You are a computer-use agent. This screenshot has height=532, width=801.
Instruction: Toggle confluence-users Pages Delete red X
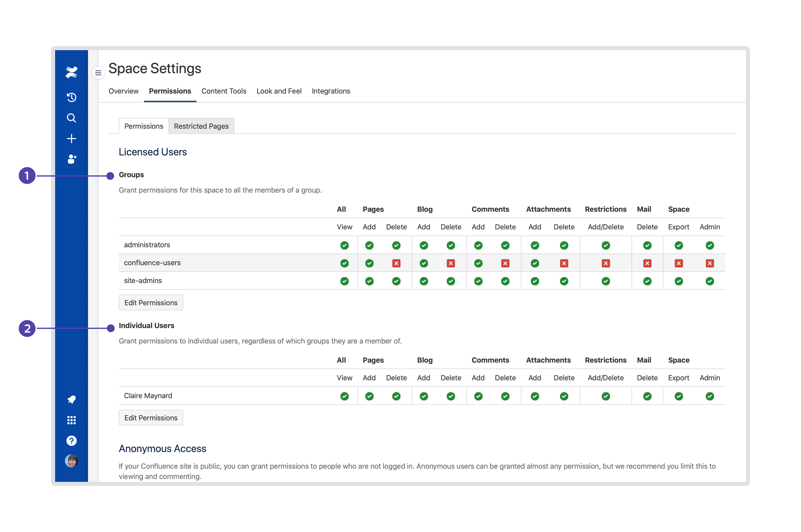click(396, 263)
